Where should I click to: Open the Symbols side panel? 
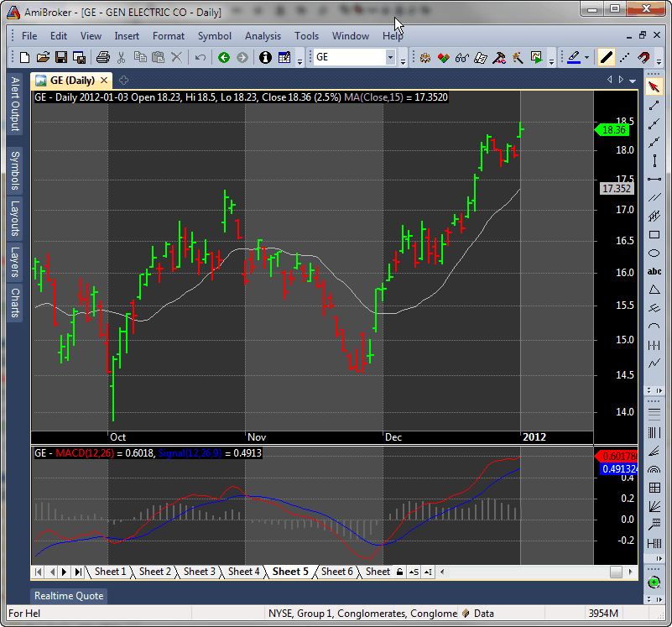coord(14,170)
